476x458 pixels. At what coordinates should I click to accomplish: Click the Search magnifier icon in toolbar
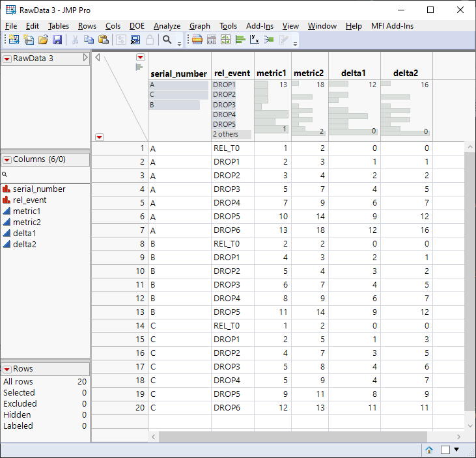[x=167, y=40]
